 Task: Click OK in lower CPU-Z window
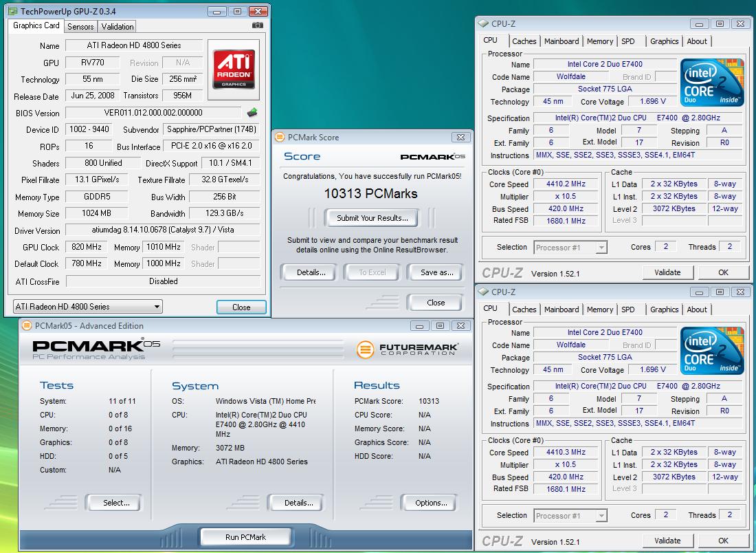coord(723,541)
